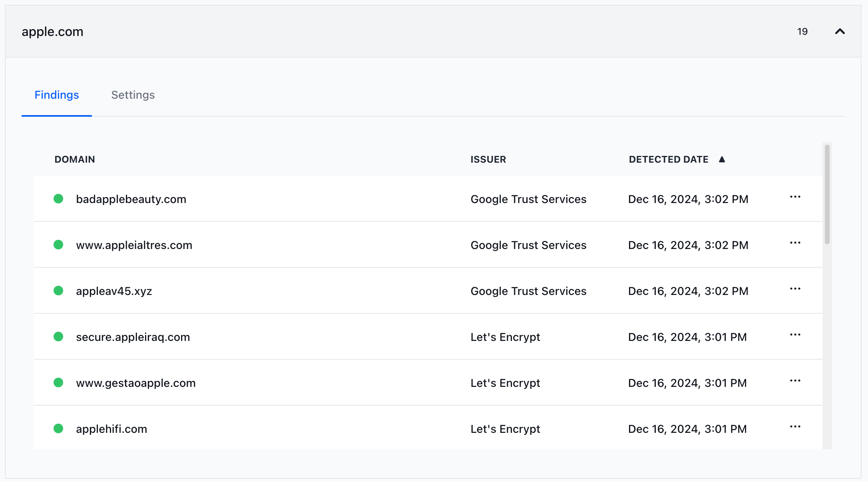The height and width of the screenshot is (482, 868).
Task: Click the secure.appleiraq.com domain name
Action: 133,337
